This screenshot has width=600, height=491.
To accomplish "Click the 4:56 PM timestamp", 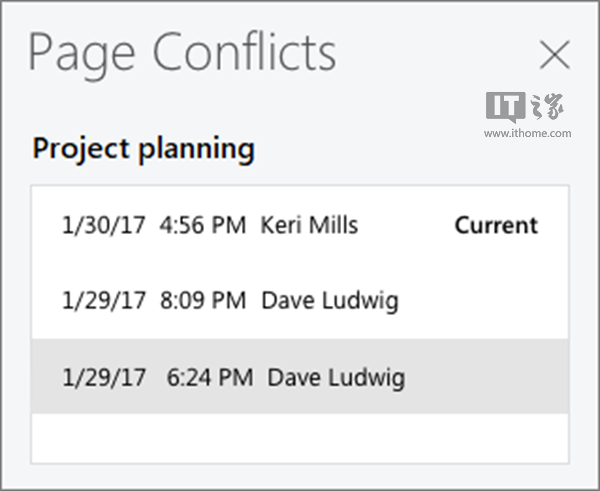I will [x=202, y=226].
